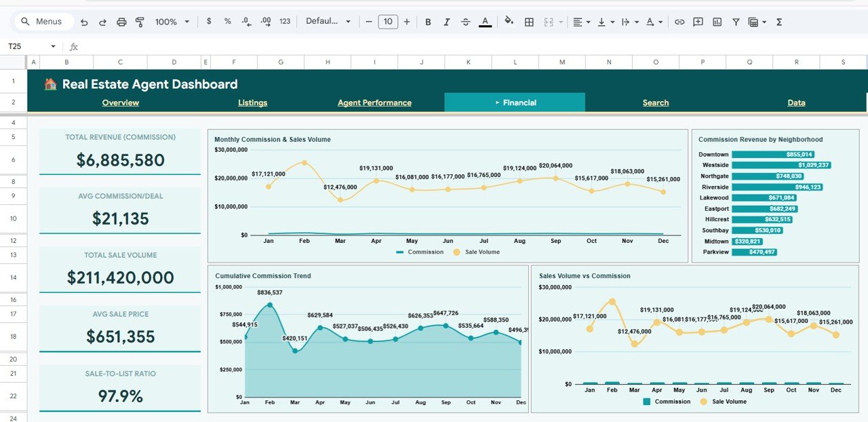Screen dimensions: 868x422
Task: Decrease decimal places
Action: coord(245,21)
